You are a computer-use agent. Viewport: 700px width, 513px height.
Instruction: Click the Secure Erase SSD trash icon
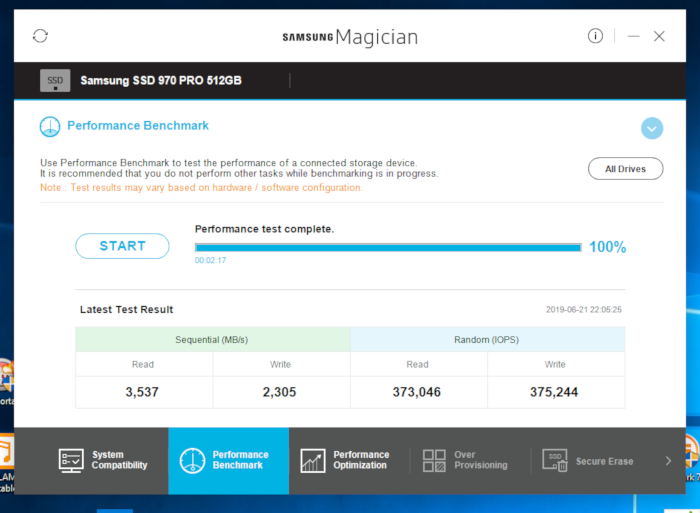pyautogui.click(x=555, y=460)
